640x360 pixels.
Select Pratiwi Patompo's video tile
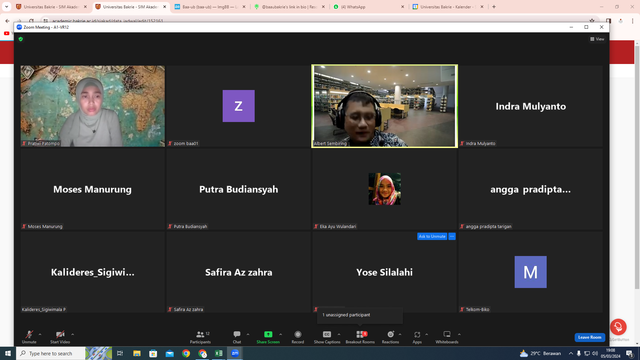[x=93, y=106]
